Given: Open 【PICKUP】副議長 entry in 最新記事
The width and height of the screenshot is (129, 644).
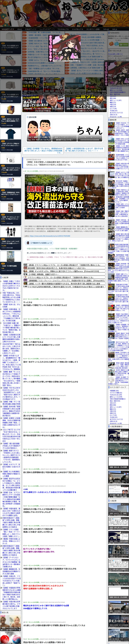Looking at the screenshot, I should (x=119, y=184).
